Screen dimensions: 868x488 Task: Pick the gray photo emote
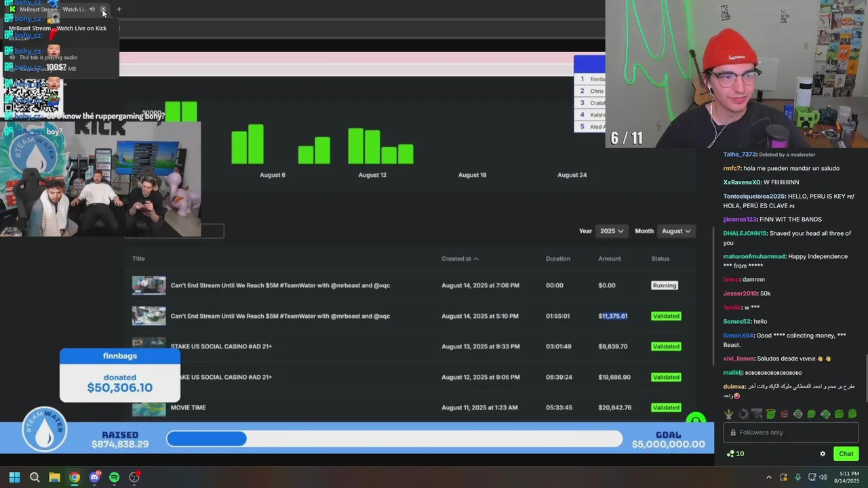757,414
